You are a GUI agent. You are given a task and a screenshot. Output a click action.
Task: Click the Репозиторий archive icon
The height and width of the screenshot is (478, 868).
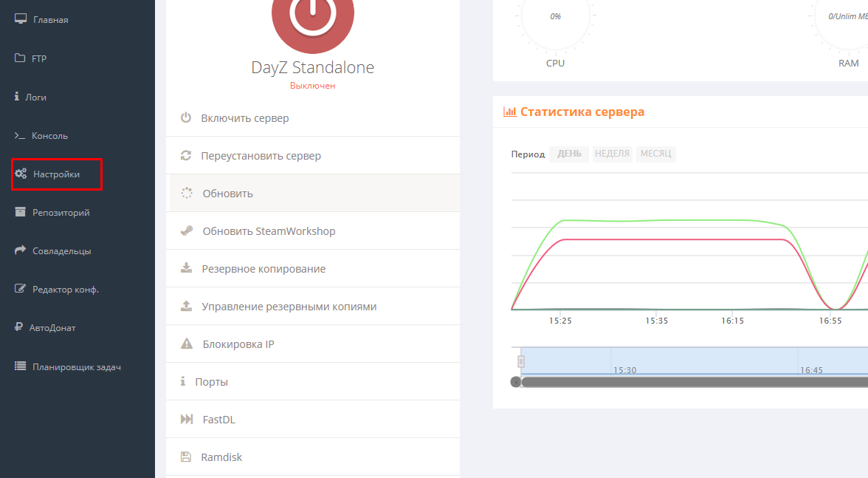(20, 213)
